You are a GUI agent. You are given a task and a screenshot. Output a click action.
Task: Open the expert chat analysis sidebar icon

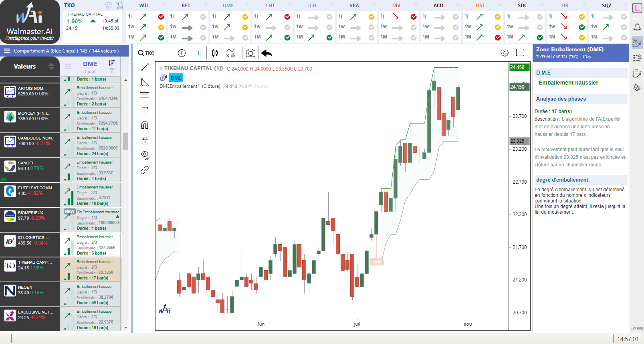[x=637, y=42]
